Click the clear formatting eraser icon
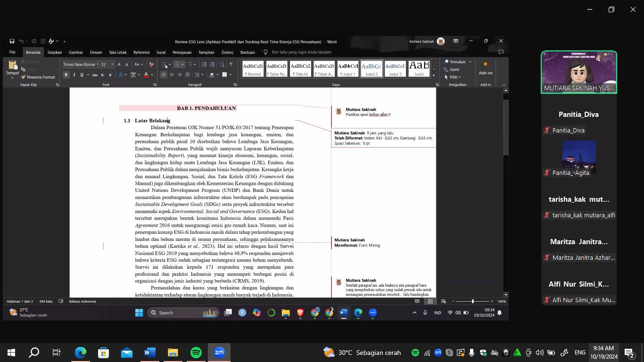This screenshot has width=644, height=362. tap(151, 65)
